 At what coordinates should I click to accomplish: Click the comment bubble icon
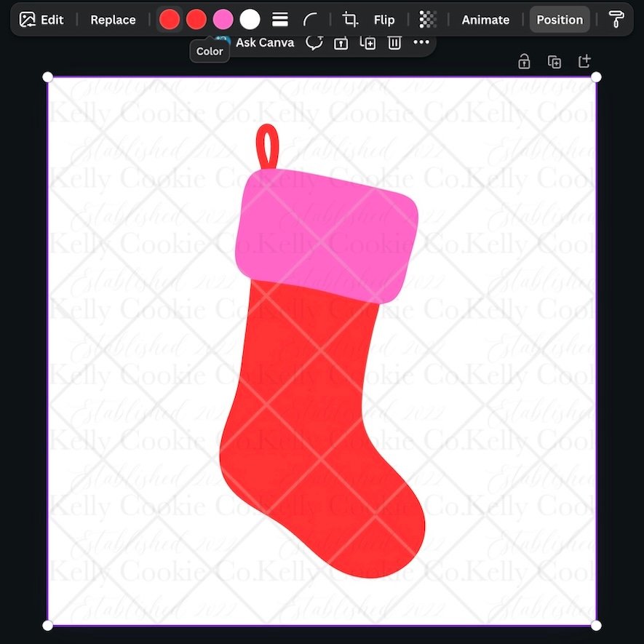[x=314, y=43]
